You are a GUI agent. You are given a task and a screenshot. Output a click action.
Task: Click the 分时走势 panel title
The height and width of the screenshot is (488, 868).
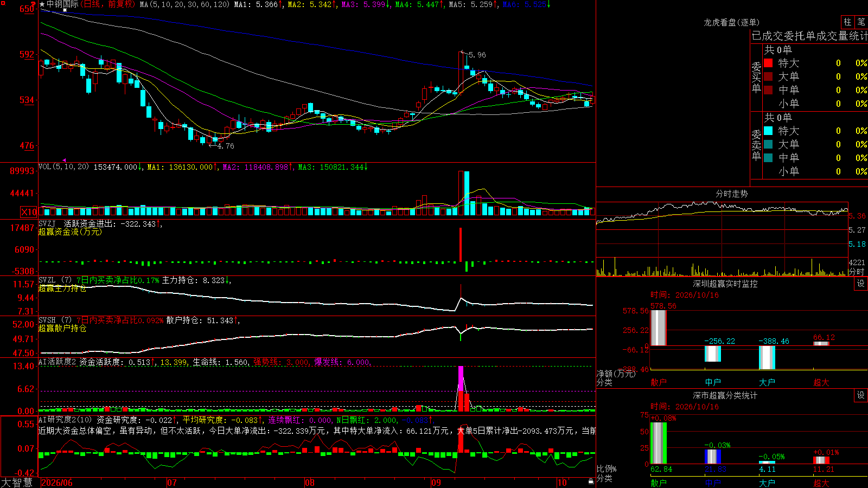[x=731, y=194]
